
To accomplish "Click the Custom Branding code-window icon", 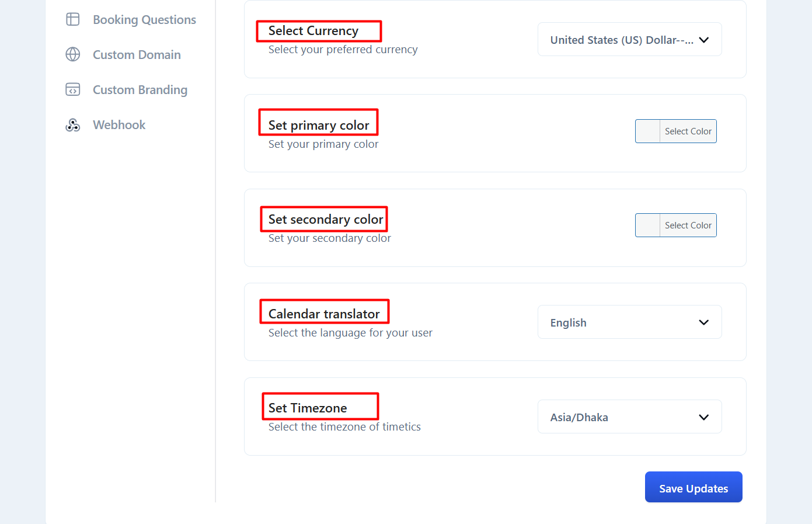I will 73,89.
